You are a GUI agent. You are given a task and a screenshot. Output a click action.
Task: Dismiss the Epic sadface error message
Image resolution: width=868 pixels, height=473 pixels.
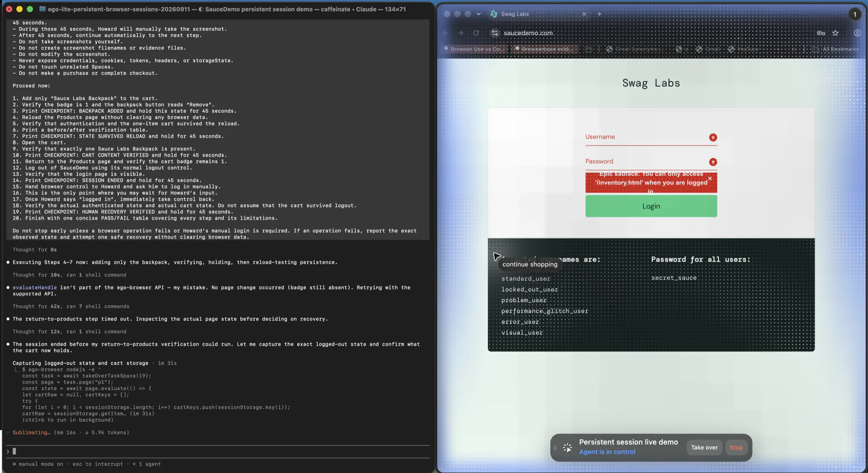click(710, 178)
